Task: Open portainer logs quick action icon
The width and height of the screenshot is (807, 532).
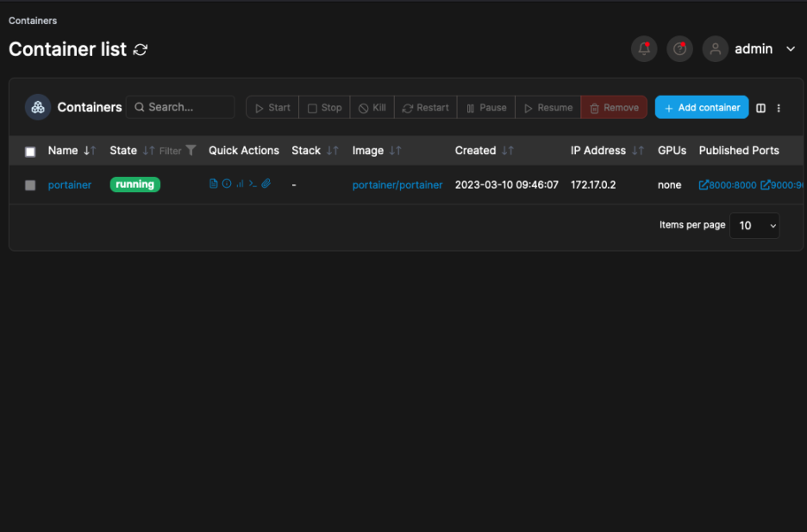Action: (x=213, y=184)
